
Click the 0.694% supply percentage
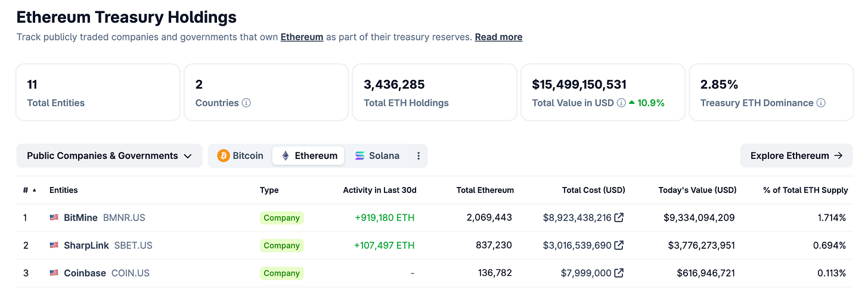(x=830, y=245)
